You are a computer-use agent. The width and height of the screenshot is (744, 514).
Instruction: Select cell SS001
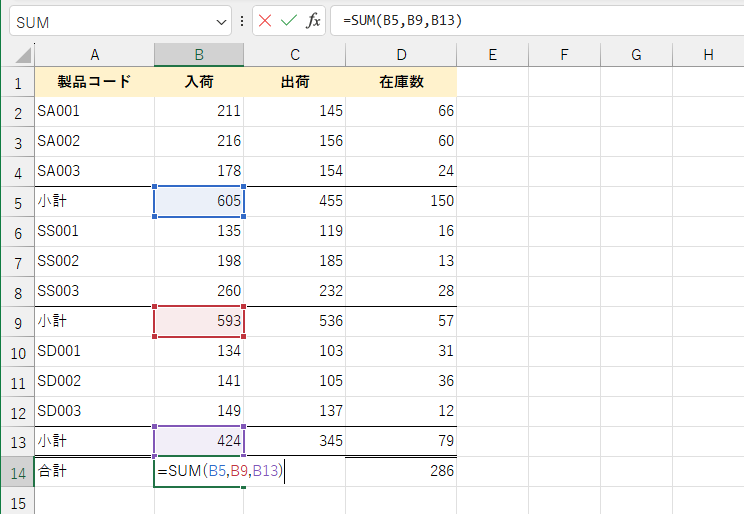pyautogui.click(x=94, y=232)
